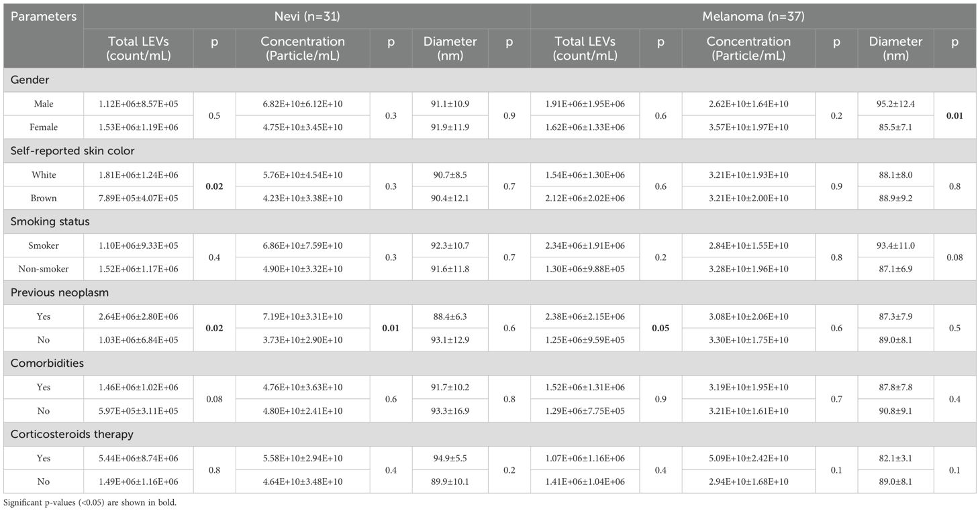The height and width of the screenshot is (511, 980).
Task: Select the Male row label
Action: point(44,104)
